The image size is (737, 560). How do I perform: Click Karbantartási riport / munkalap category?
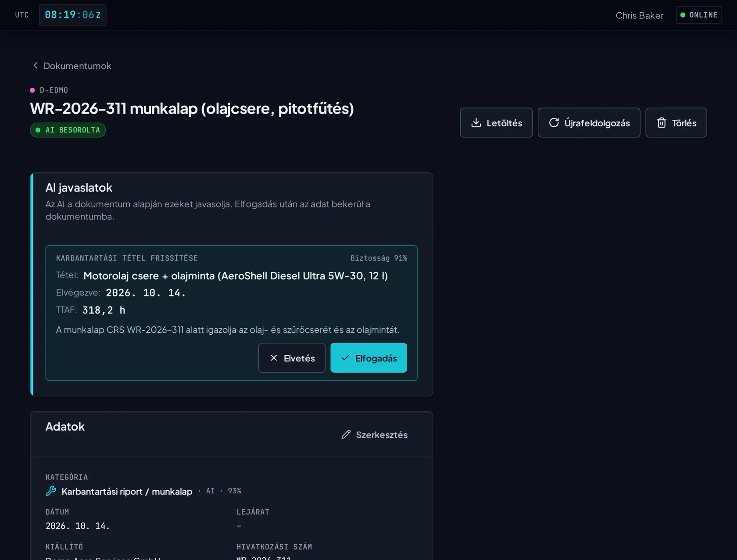tap(127, 491)
